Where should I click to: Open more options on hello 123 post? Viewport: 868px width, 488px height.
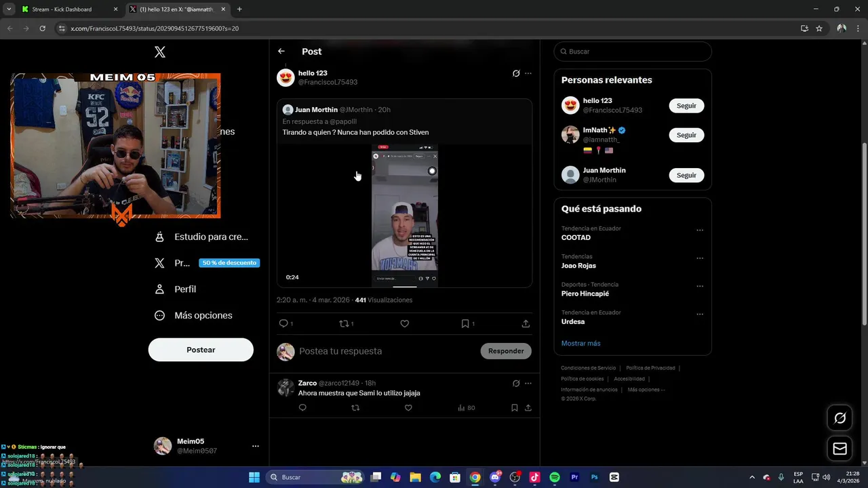tap(528, 73)
